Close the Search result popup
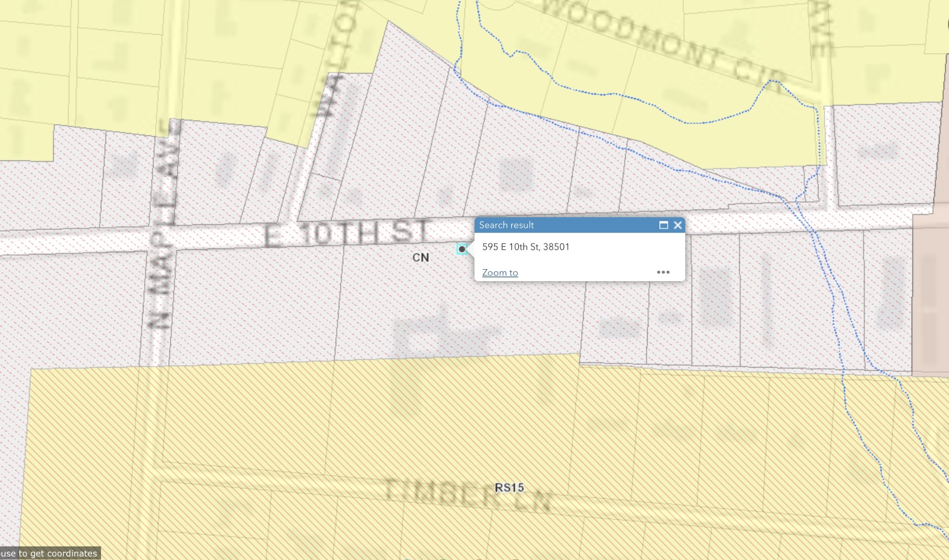Image resolution: width=949 pixels, height=560 pixels. click(x=677, y=225)
